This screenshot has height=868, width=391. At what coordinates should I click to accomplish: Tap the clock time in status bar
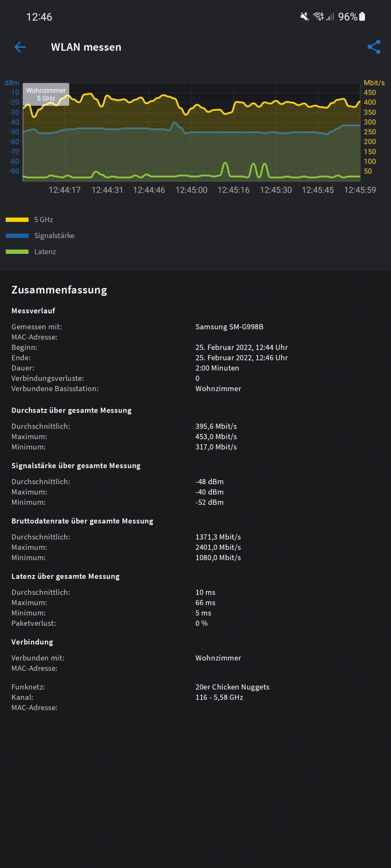[39, 17]
